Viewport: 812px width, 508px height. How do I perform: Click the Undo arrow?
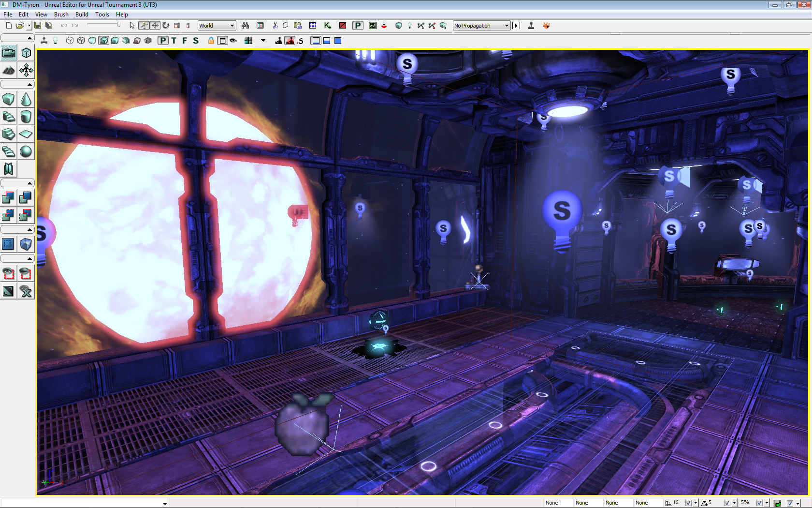pyautogui.click(x=64, y=26)
